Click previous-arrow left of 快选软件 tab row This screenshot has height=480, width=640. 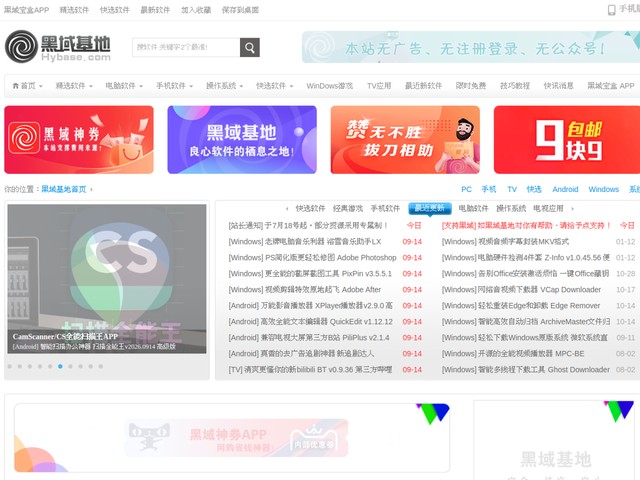click(287, 209)
